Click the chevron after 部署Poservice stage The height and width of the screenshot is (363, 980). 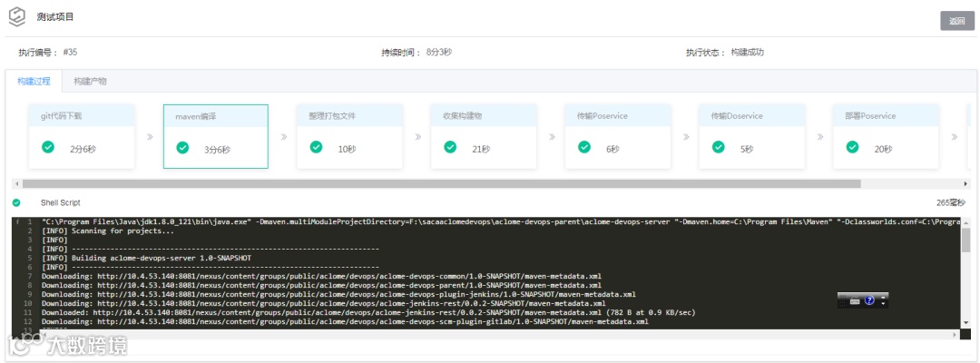pos(954,136)
